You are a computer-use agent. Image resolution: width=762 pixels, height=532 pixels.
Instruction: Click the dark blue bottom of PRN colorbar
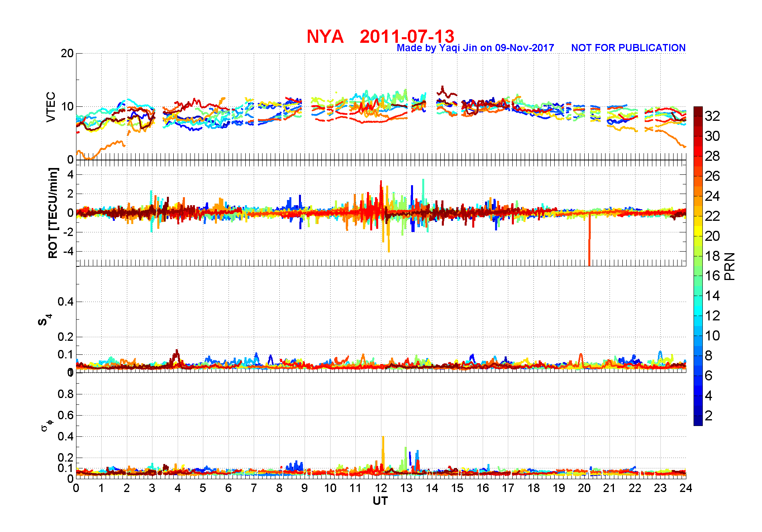click(698, 421)
